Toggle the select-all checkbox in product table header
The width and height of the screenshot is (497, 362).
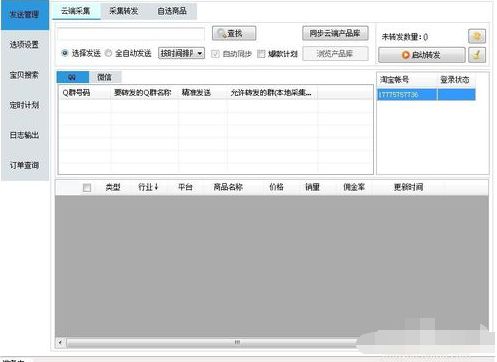point(87,188)
